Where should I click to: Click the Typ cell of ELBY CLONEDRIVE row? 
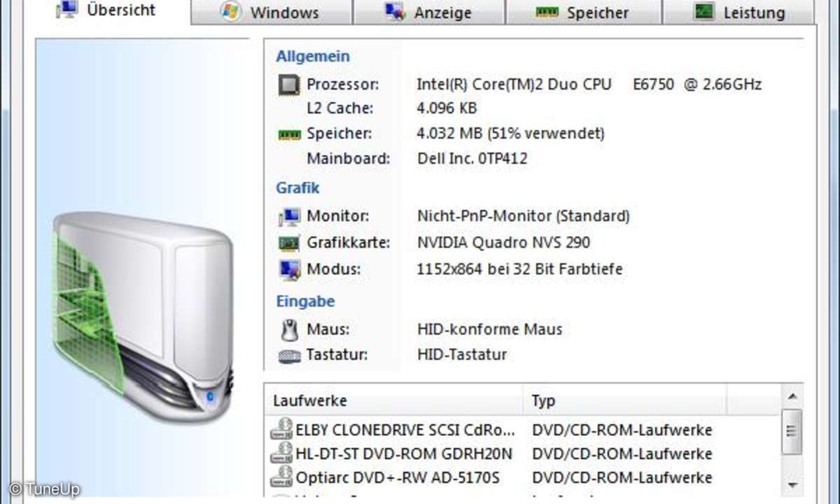[622, 429]
